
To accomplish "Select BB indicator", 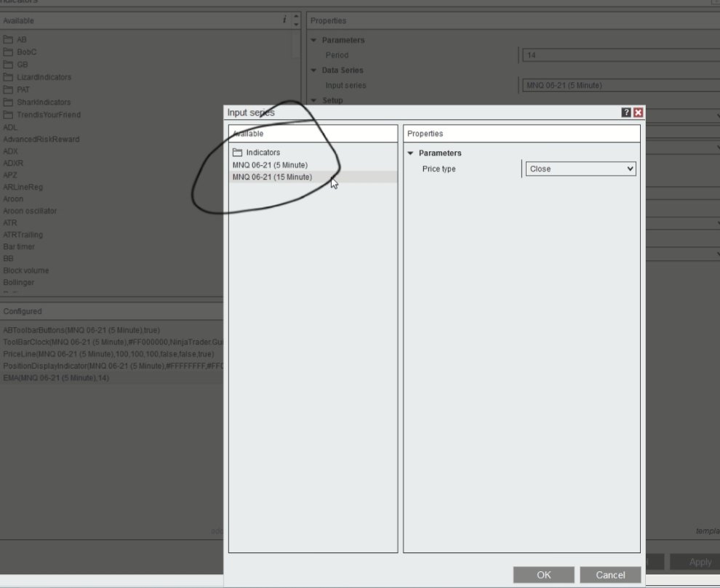I will pos(8,259).
